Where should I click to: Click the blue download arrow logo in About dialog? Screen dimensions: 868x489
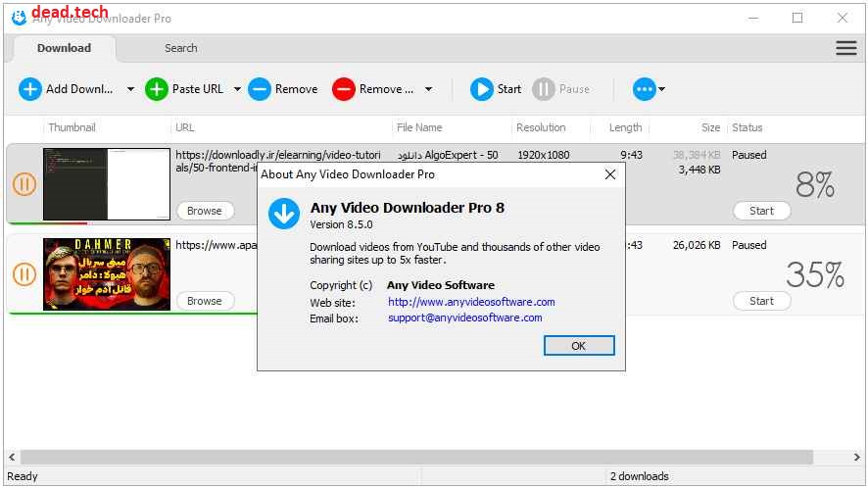click(x=284, y=214)
